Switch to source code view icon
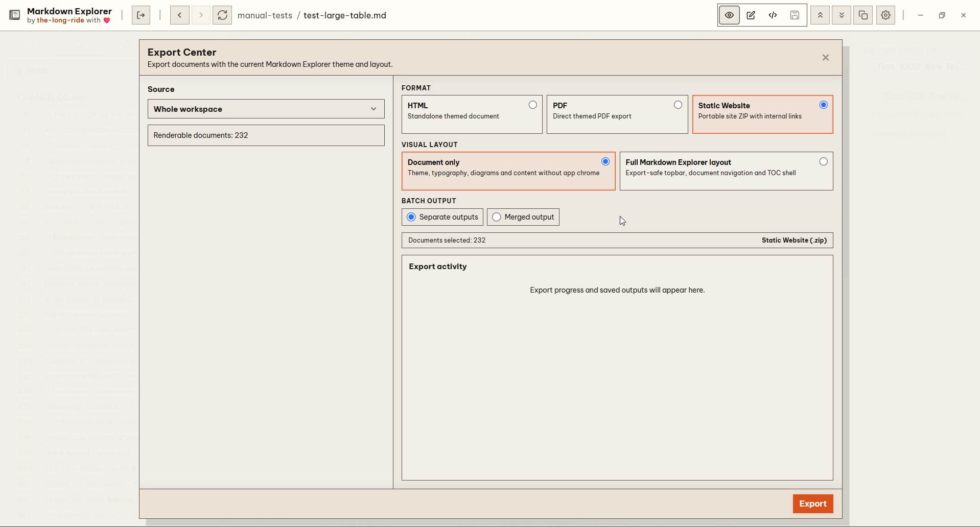The image size is (980, 527). 773,15
